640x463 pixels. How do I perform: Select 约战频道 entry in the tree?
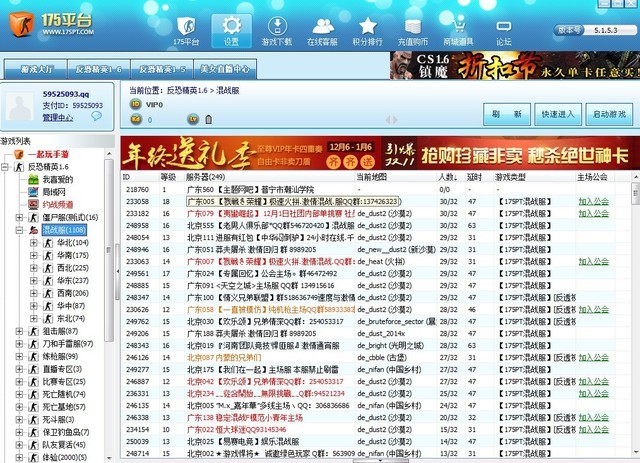58,205
